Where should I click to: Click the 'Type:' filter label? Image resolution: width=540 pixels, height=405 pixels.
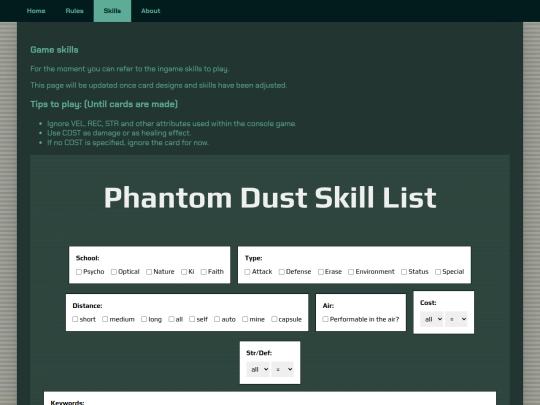click(253, 258)
